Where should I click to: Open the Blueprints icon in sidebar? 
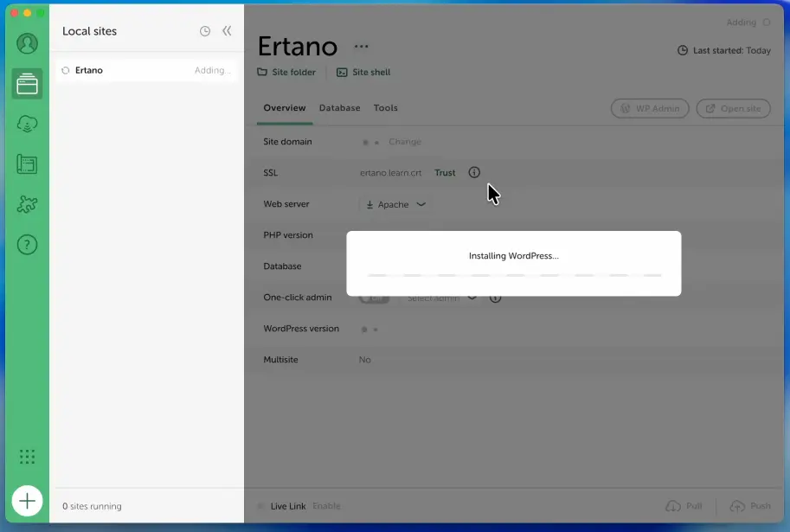tap(27, 164)
